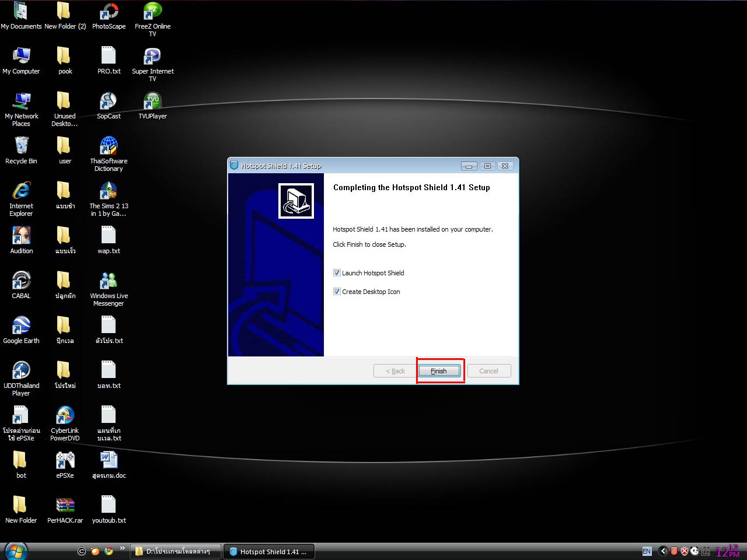This screenshot has width=747, height=560.
Task: Select the user folder icon
Action: coord(65,150)
